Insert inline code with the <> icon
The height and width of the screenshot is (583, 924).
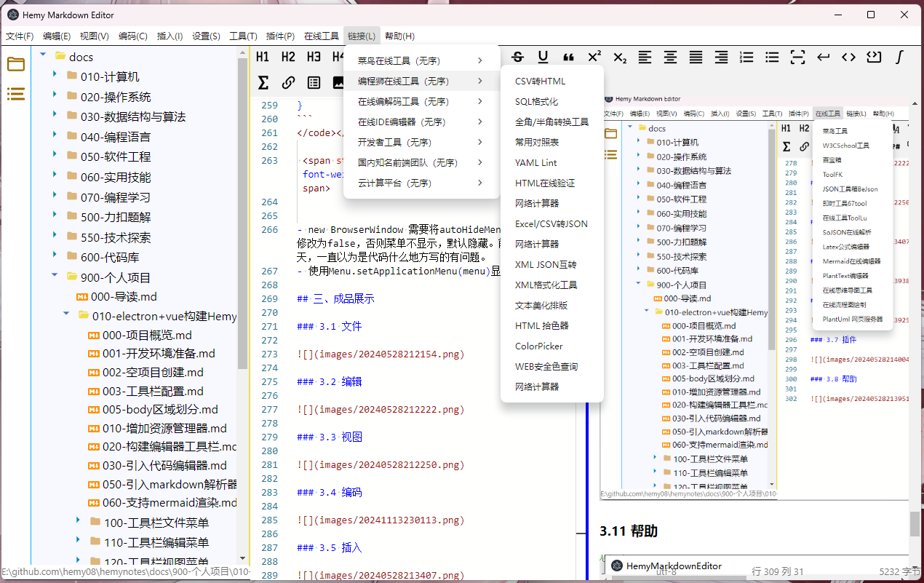point(848,57)
